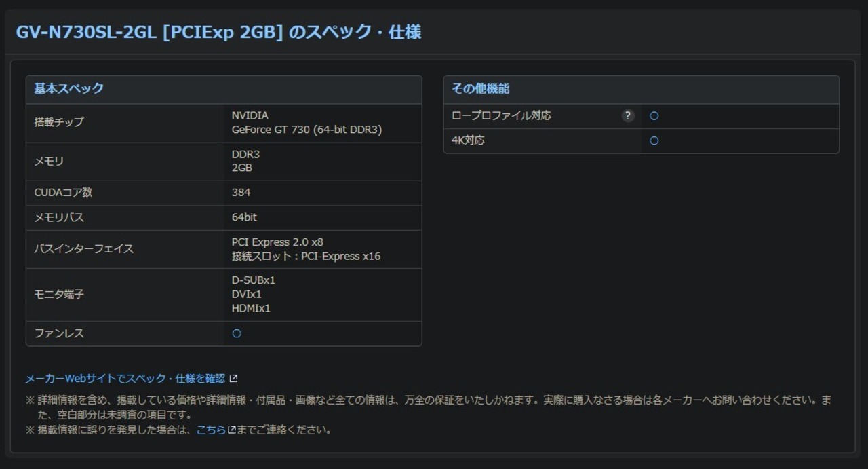Viewport: 868px width, 469px height.
Task: Select the ファンレス label
Action: click(x=59, y=333)
